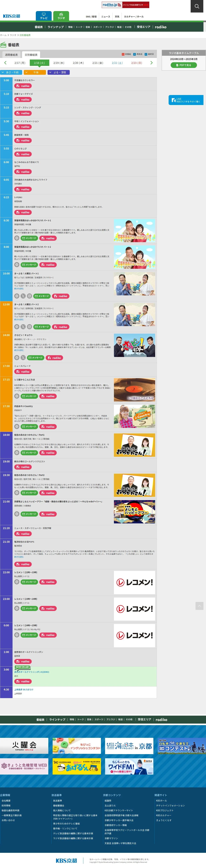Open Instagram icon for 12:00 ま〜ぶる パート2
206x868 pixels.
coord(29,327)
